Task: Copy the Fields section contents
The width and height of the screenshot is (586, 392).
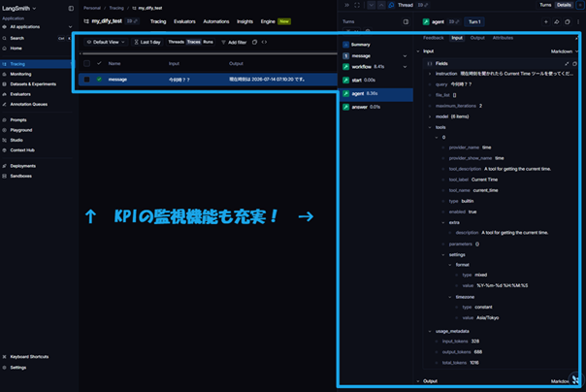Action: point(574,64)
